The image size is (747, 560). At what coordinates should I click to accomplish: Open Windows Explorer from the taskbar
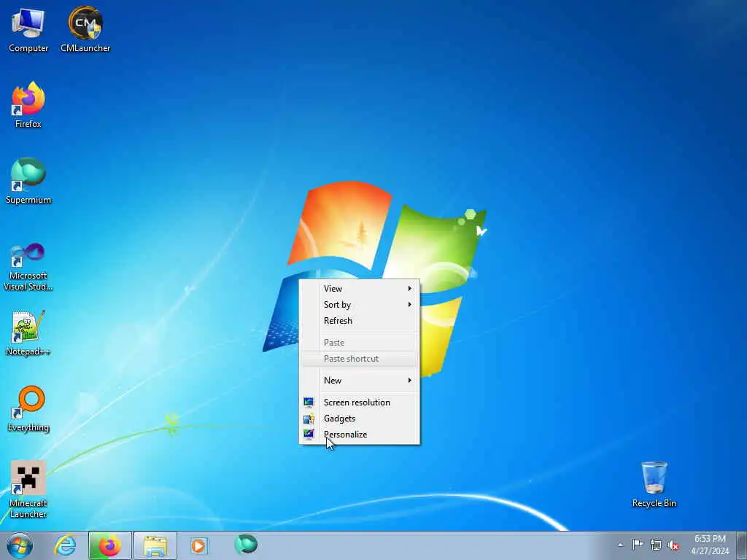(155, 545)
